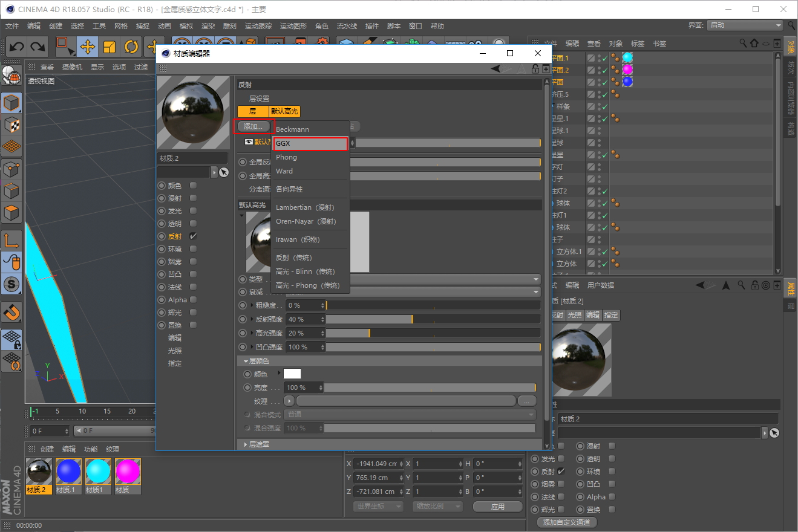Screen dimensions: 798x532
Task: Activate the Rotate tool
Action: coord(131,47)
